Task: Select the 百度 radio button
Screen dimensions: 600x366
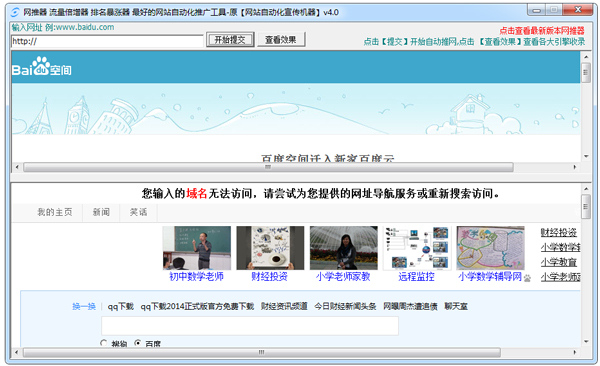Action: pyautogui.click(x=138, y=343)
